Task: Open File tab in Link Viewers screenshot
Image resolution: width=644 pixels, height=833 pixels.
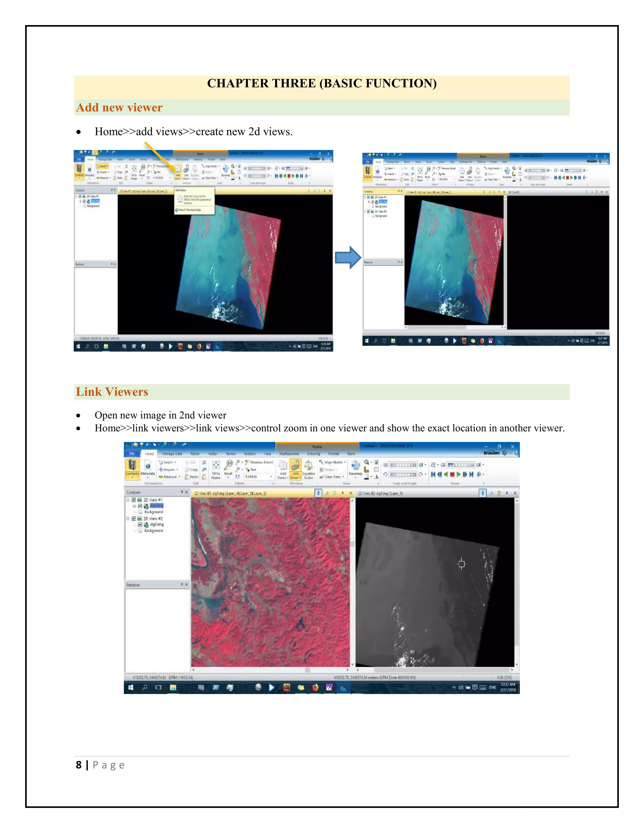Action: pyautogui.click(x=132, y=454)
